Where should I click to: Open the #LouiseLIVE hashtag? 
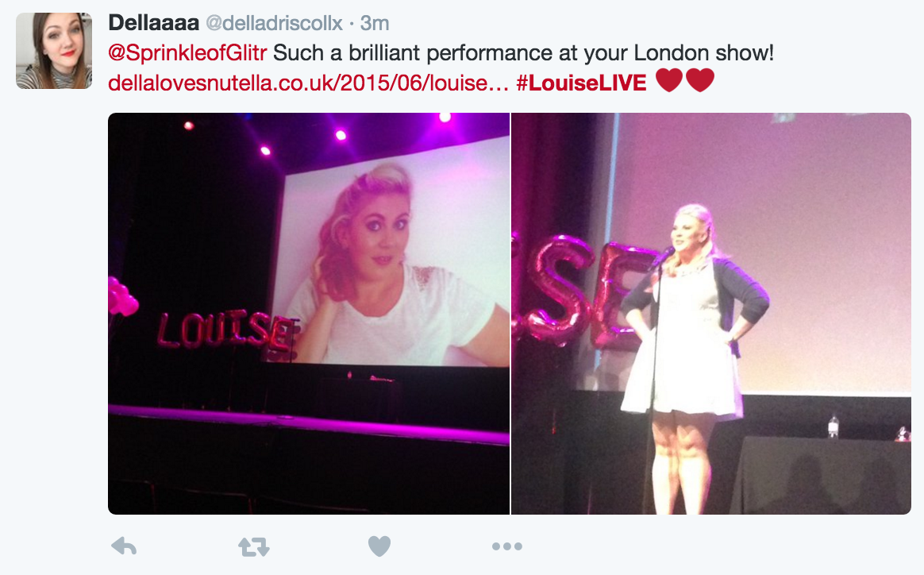(x=581, y=83)
